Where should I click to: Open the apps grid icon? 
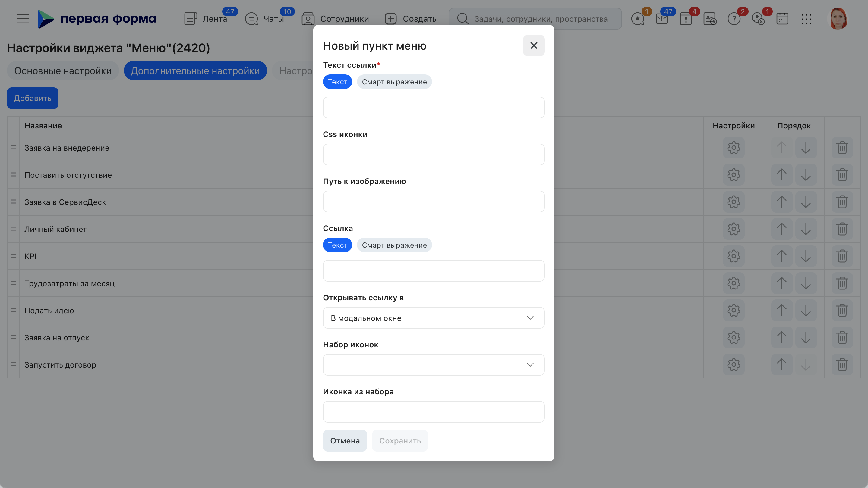(806, 19)
